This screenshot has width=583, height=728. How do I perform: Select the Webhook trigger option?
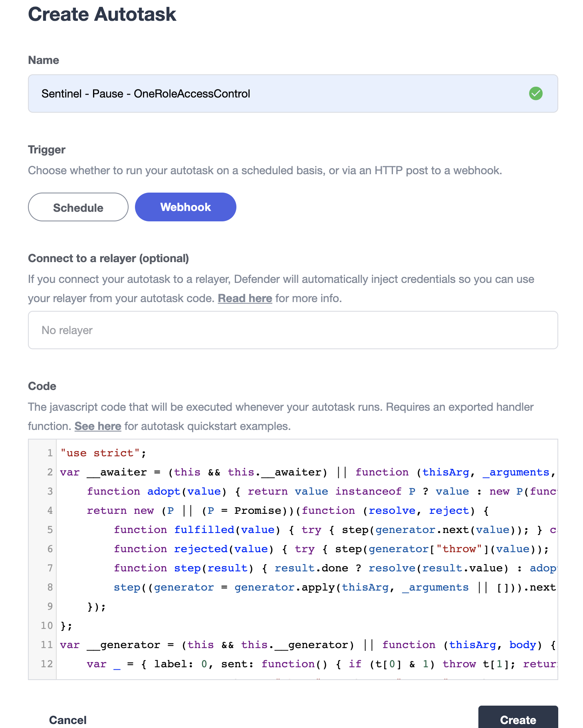[186, 207]
